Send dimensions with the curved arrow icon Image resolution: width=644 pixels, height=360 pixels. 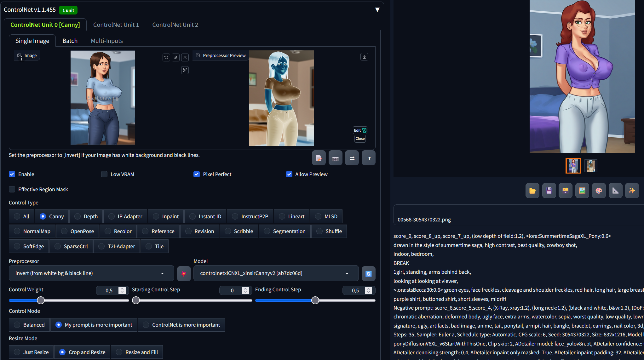(369, 158)
